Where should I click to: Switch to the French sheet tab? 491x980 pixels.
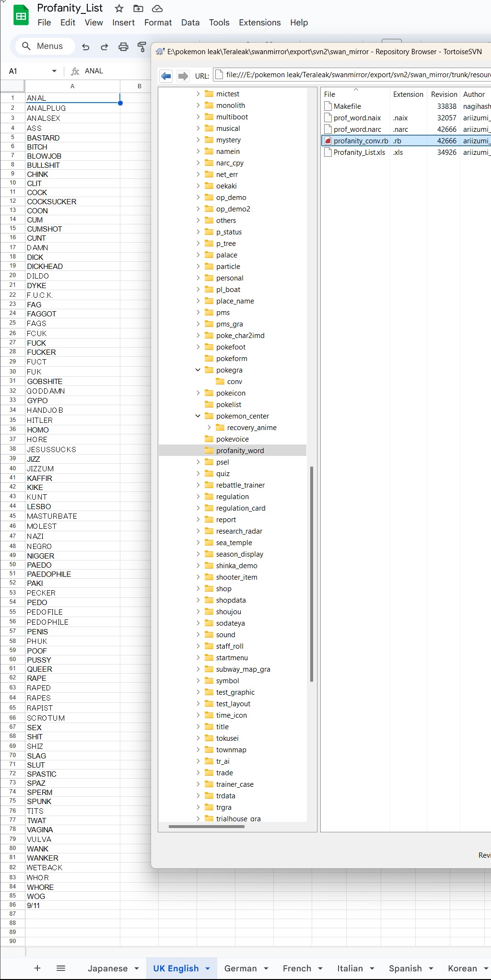click(x=297, y=968)
